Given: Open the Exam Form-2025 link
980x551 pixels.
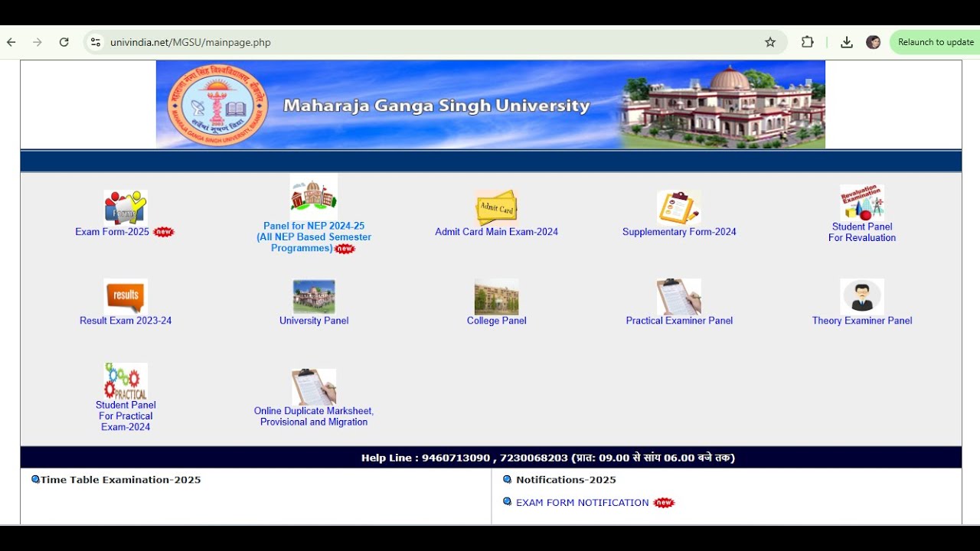Looking at the screenshot, I should 112,232.
